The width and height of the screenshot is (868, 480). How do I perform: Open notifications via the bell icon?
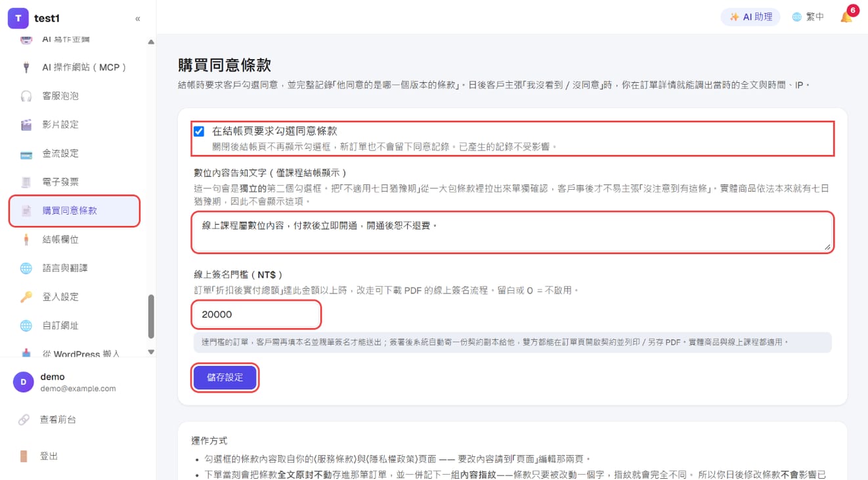pyautogui.click(x=846, y=17)
